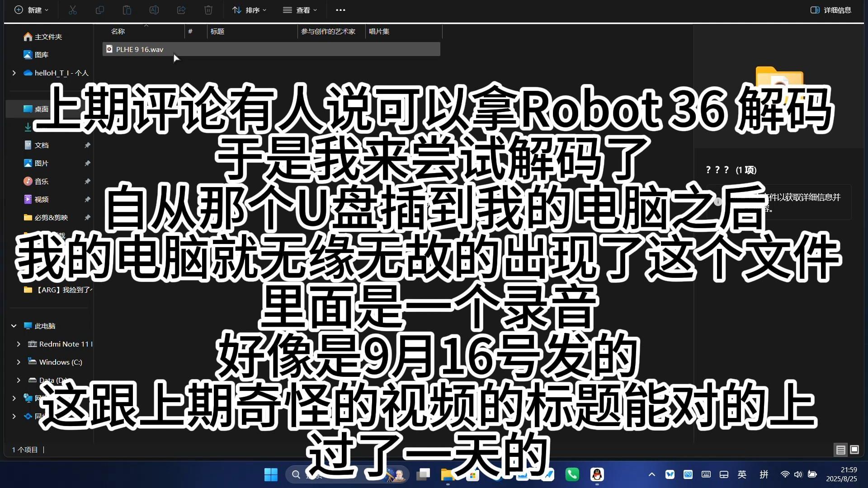
Task: Toggle the pinned state of 文档 folder
Action: tap(87, 145)
